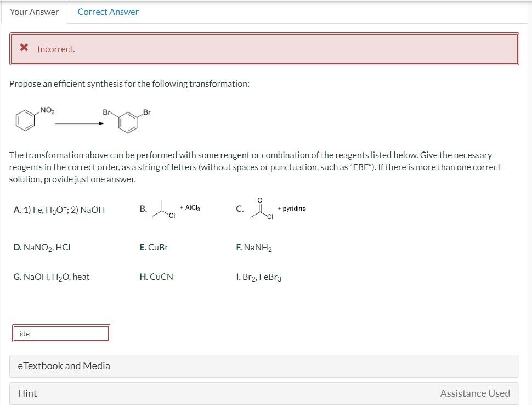The height and width of the screenshot is (405, 532).
Task: Select reagent option I, Br2 with FeBr3
Action: click(x=259, y=277)
